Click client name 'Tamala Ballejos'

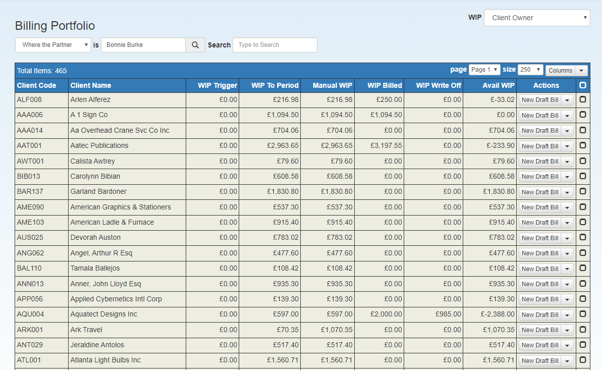pos(95,268)
